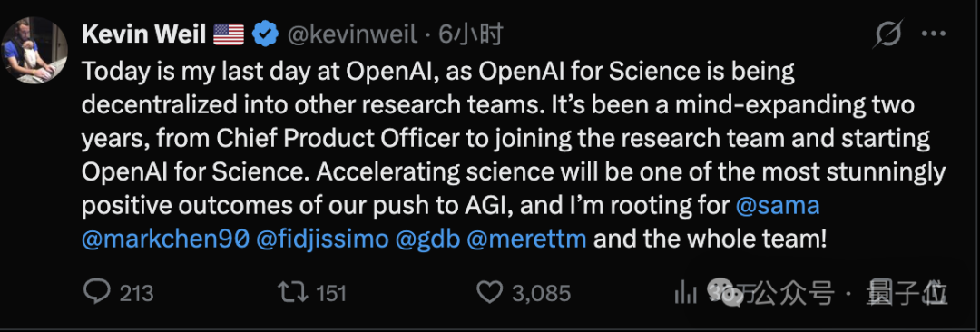Like the tweet with the heart icon
Viewport: 980px width, 332px height.
click(x=489, y=292)
